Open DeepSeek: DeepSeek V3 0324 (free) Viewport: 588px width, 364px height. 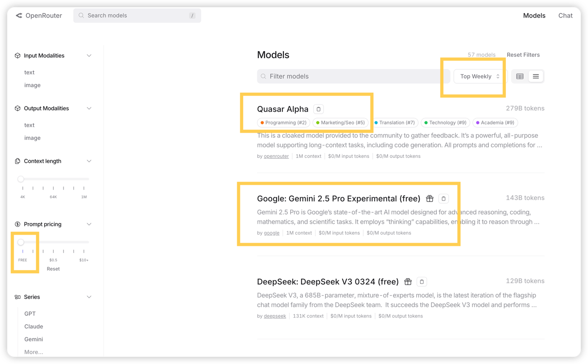coord(328,282)
